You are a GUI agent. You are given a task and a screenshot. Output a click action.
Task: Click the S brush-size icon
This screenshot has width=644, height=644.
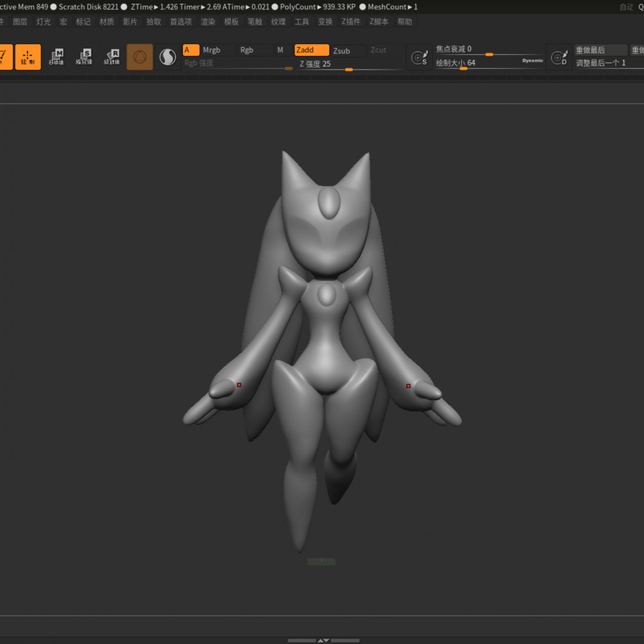pos(419,57)
